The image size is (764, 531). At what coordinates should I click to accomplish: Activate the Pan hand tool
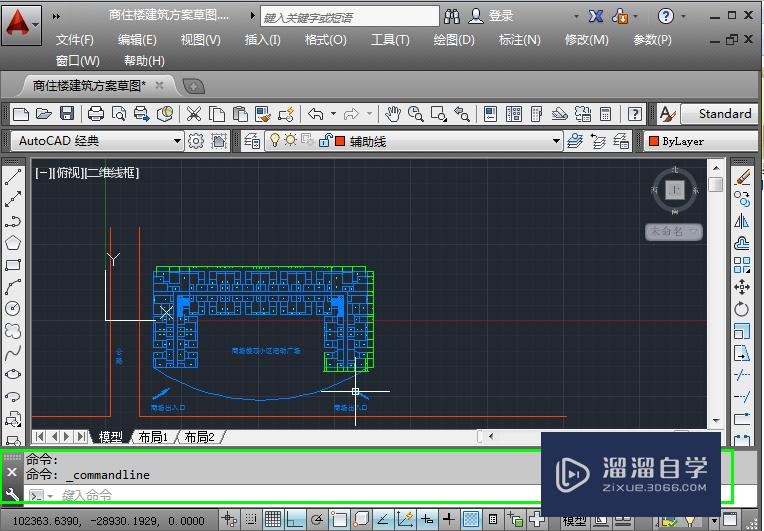point(392,114)
